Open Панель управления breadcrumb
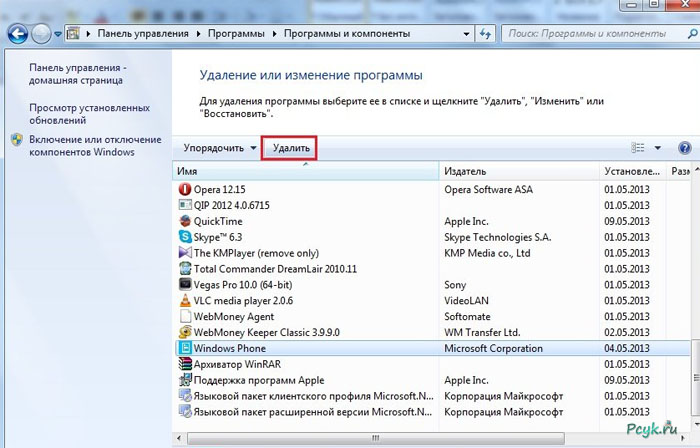 (143, 33)
